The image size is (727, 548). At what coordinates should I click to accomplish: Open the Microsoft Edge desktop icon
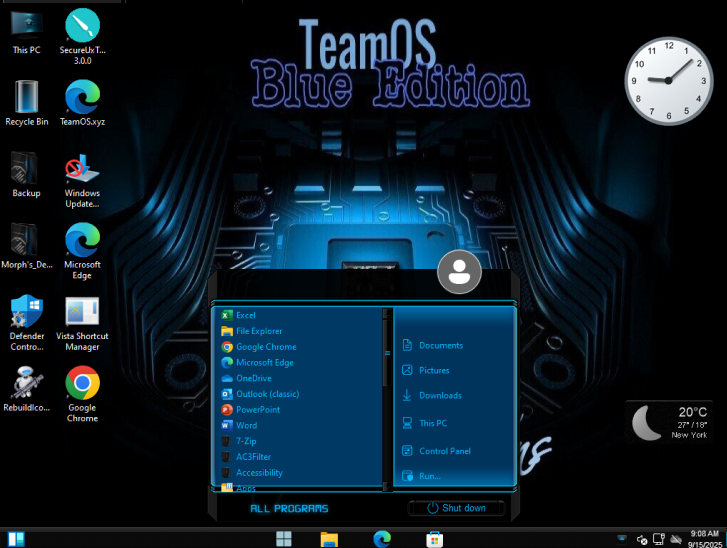[82, 251]
